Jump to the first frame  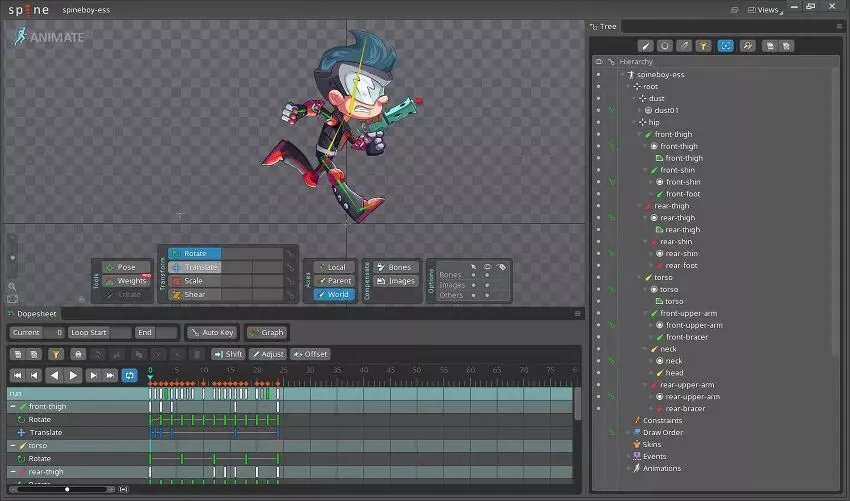[x=17, y=375]
